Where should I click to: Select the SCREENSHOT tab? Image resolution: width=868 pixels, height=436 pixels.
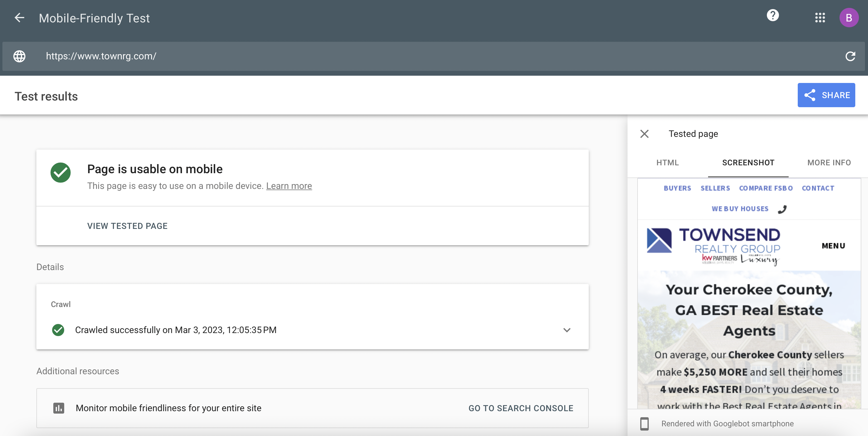coord(748,163)
